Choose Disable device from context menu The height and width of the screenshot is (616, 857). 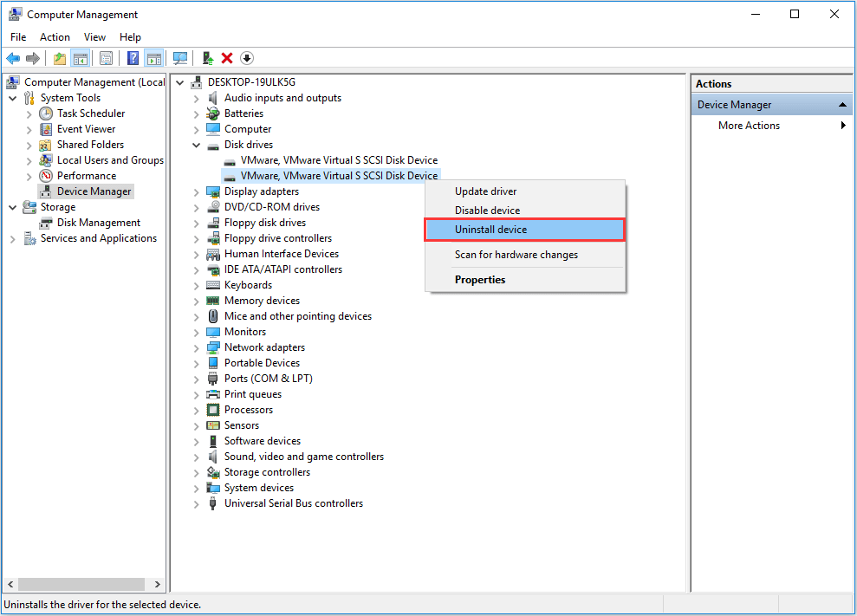[x=525, y=211]
